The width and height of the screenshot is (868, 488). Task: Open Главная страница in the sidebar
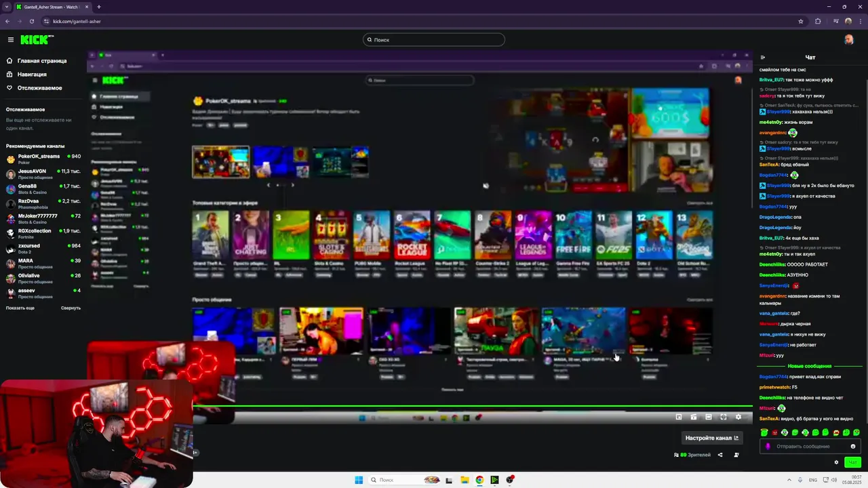coord(42,60)
